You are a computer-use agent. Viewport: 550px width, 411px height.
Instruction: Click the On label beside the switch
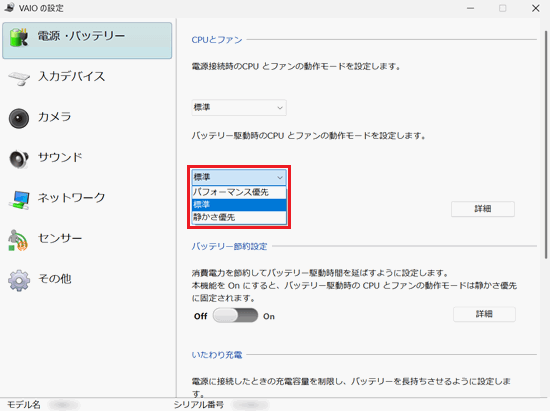coord(269,316)
